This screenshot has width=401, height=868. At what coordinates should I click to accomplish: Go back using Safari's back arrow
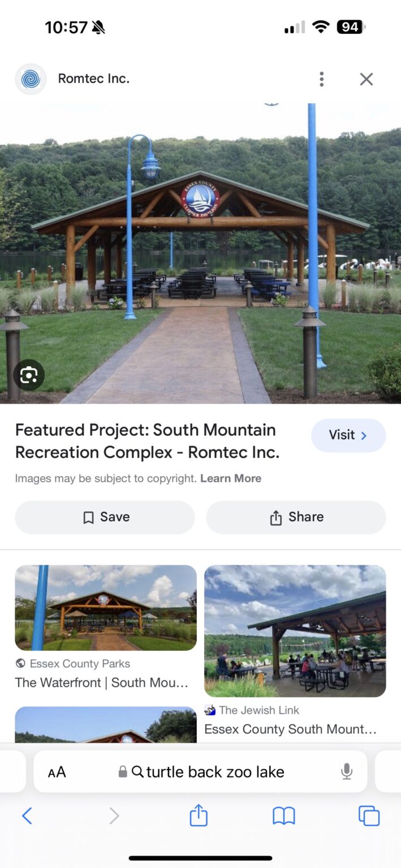click(27, 815)
